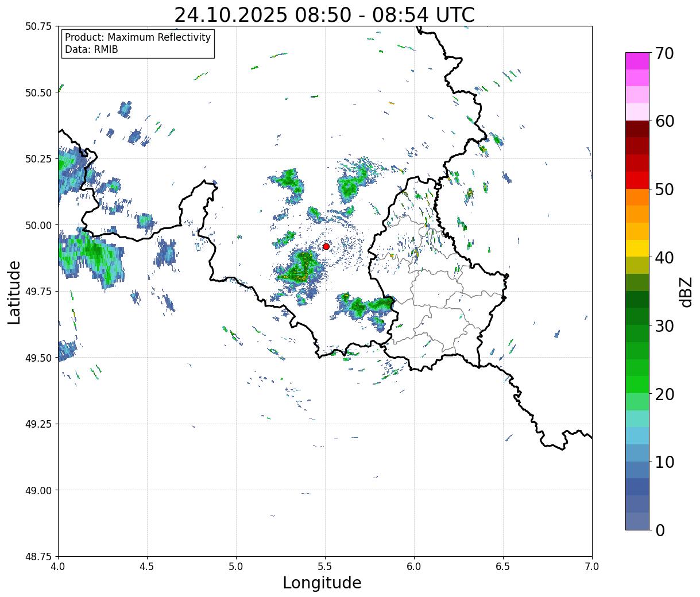Click the 'Data: RMIB' text line
Image resolution: width=700 pixels, height=597 pixels.
pyautogui.click(x=91, y=49)
